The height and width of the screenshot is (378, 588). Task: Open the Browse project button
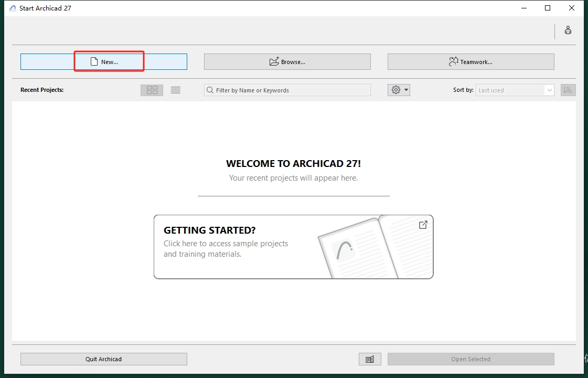[x=287, y=61]
